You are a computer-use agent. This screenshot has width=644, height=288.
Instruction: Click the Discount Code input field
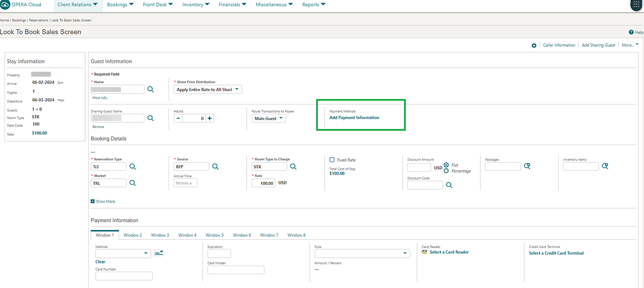[425, 185]
